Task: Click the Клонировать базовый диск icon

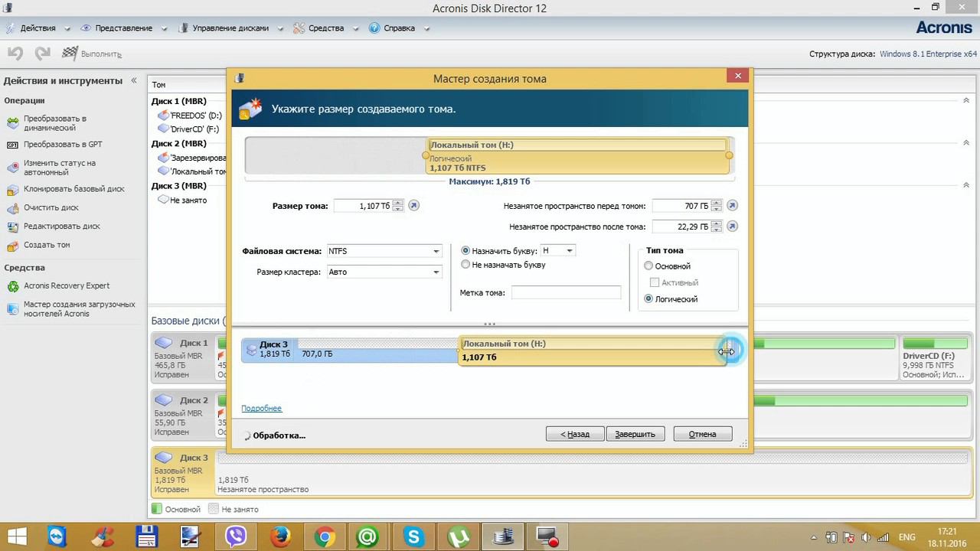Action: tap(12, 189)
